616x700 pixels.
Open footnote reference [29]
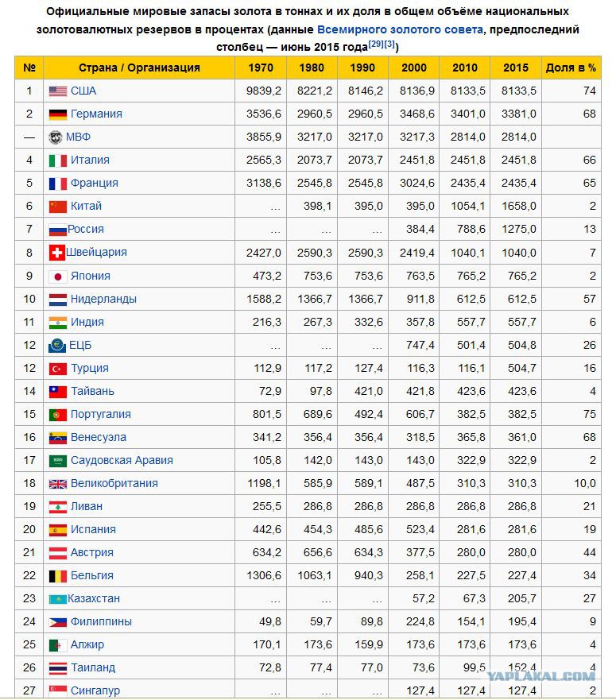tap(376, 44)
